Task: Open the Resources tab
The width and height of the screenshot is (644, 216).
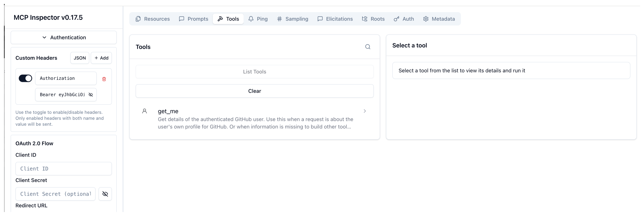Action: pyautogui.click(x=152, y=19)
